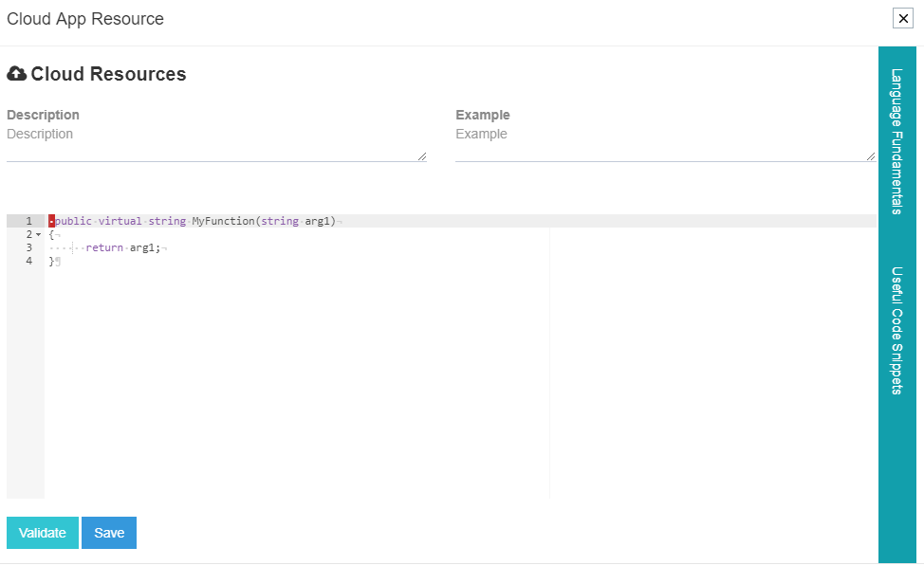Collapse the code fold arrow on line 2
The width and height of the screenshot is (924, 584).
38,234
